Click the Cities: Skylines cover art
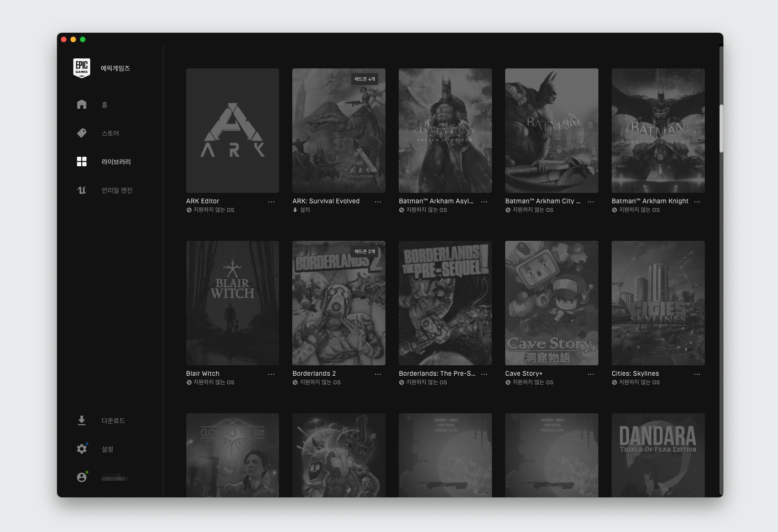 pos(658,303)
